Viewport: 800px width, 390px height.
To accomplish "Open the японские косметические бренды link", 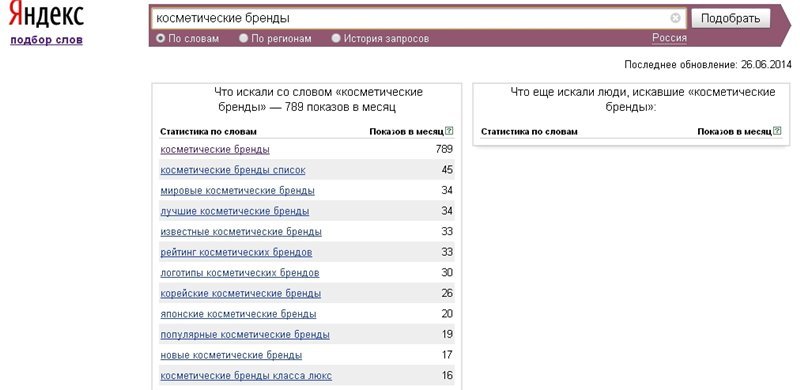I will point(238,314).
